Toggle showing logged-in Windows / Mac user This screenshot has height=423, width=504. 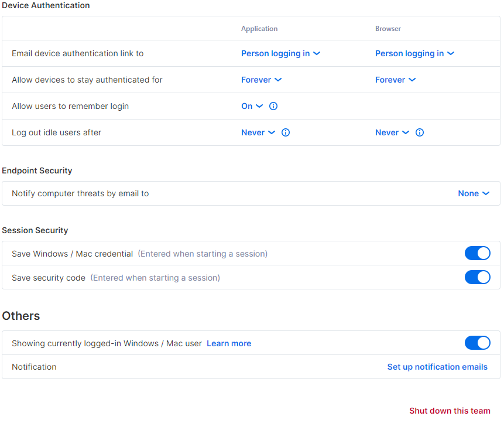[x=477, y=343]
